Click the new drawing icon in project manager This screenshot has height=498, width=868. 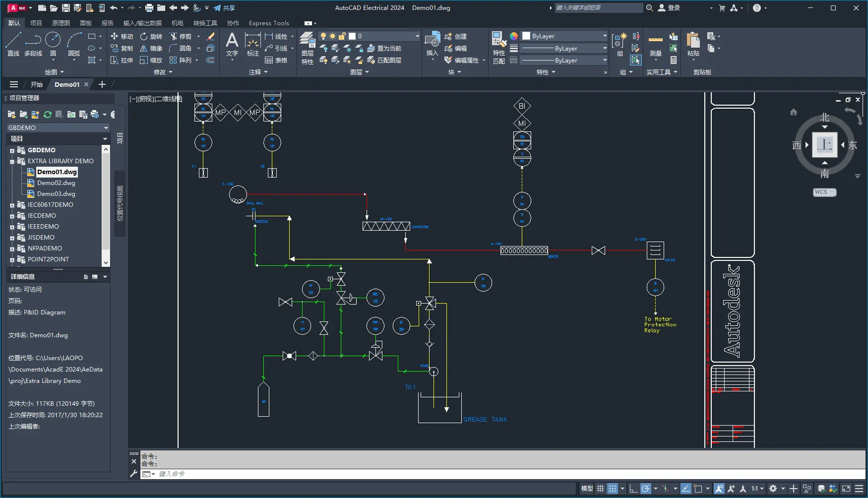pyautogui.click(x=35, y=115)
